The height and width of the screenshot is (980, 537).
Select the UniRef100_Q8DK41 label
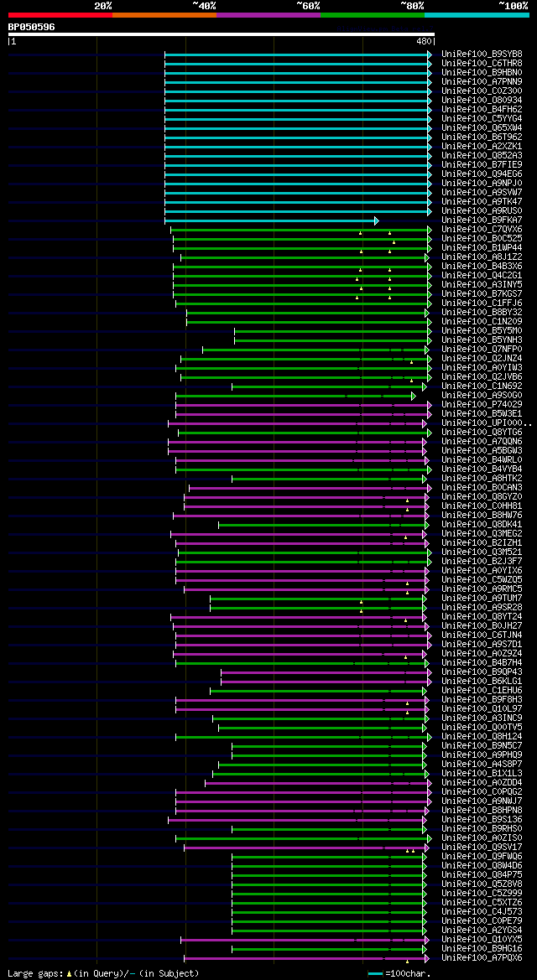click(x=482, y=525)
